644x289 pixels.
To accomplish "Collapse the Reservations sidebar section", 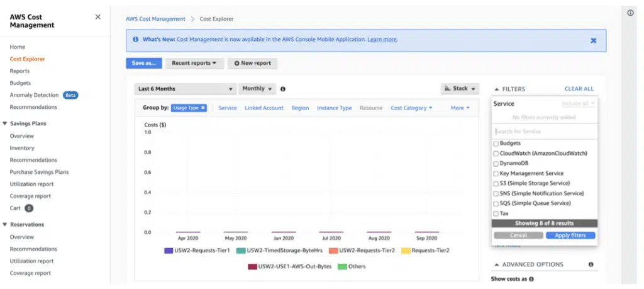I will (5, 224).
